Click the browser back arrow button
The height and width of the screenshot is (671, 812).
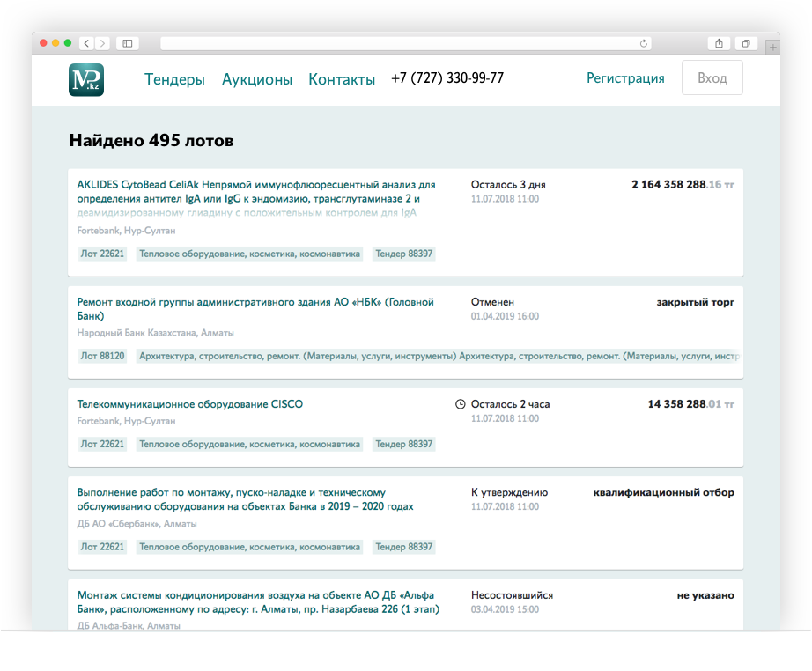pos(86,43)
